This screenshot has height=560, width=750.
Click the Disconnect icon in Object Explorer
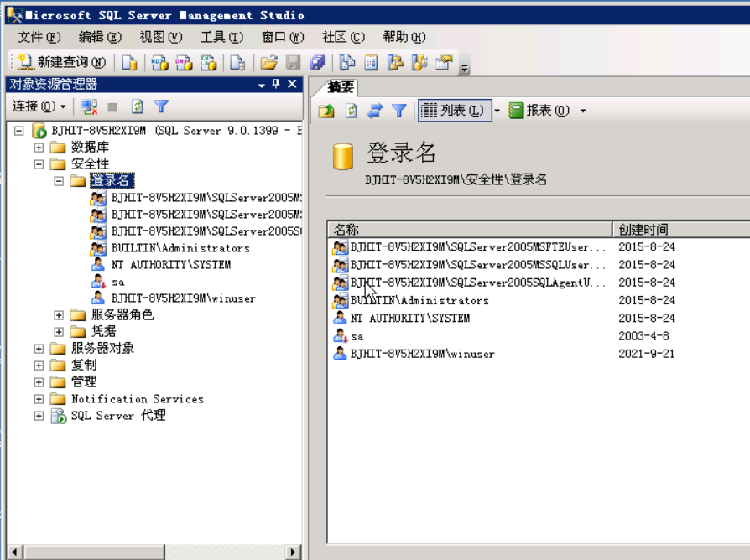pyautogui.click(x=89, y=106)
